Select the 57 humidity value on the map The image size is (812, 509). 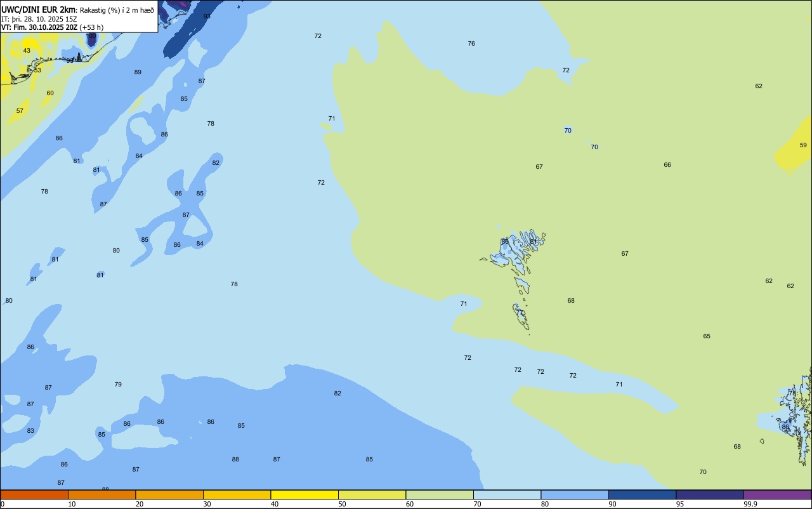(x=20, y=110)
